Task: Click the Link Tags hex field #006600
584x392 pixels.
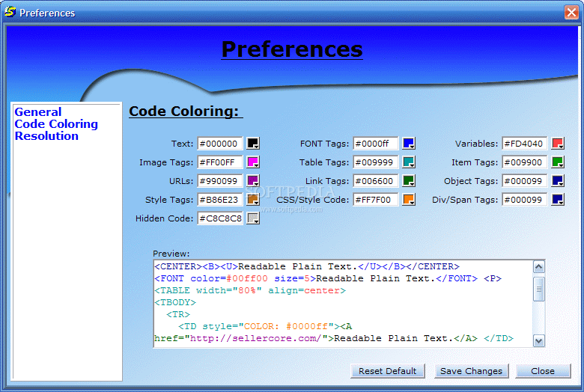Action: [x=376, y=180]
